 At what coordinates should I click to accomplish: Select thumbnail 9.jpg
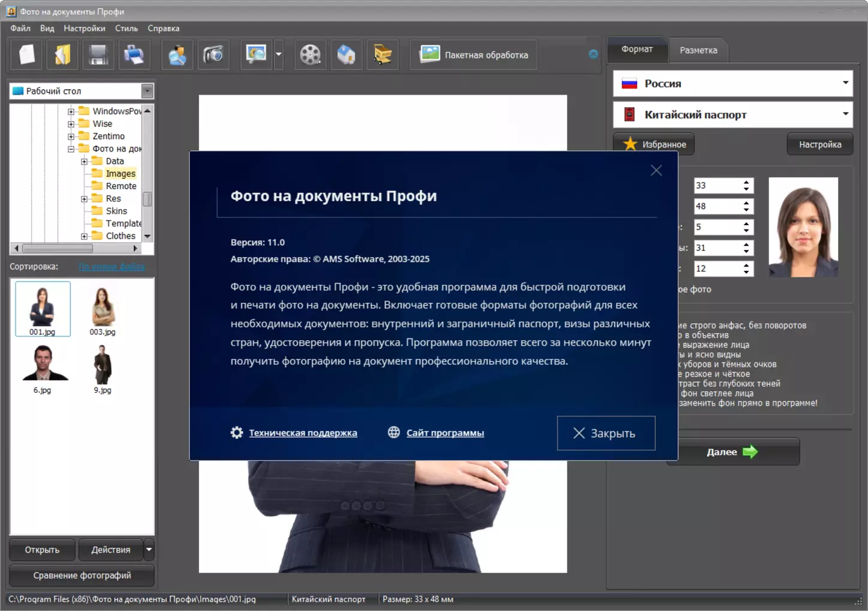tap(103, 368)
